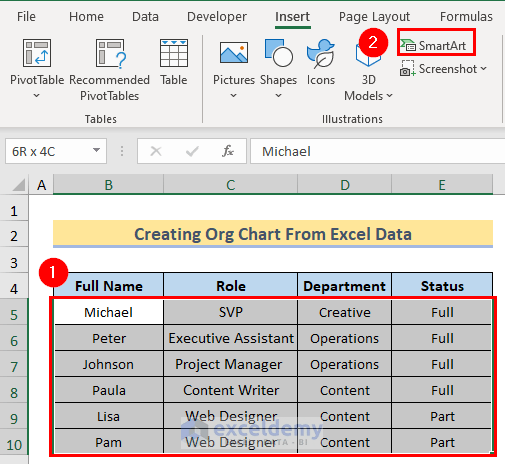Click the 'Role' header cell
The height and width of the screenshot is (464, 505).
tap(231, 286)
